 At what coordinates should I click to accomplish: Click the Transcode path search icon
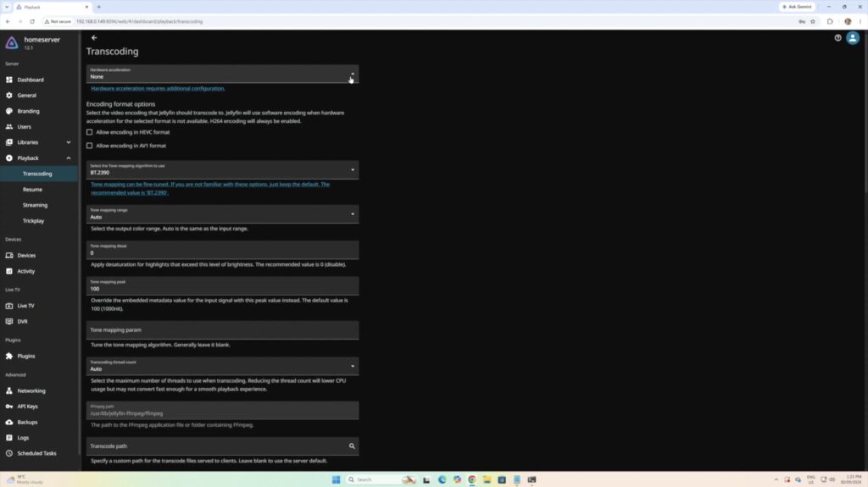[352, 446]
